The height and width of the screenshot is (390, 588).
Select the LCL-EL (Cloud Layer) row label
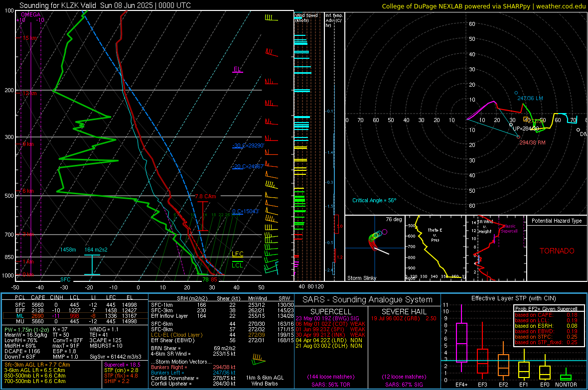coord(176,335)
